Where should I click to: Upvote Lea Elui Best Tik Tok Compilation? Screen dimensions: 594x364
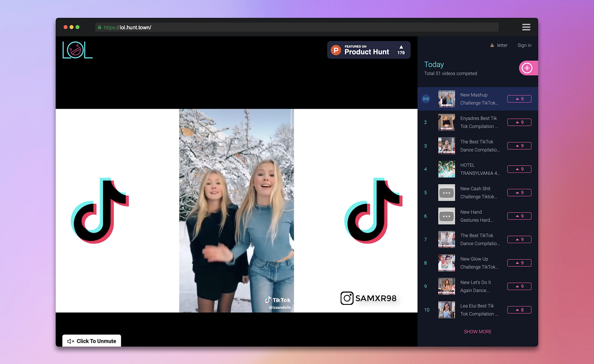click(519, 310)
